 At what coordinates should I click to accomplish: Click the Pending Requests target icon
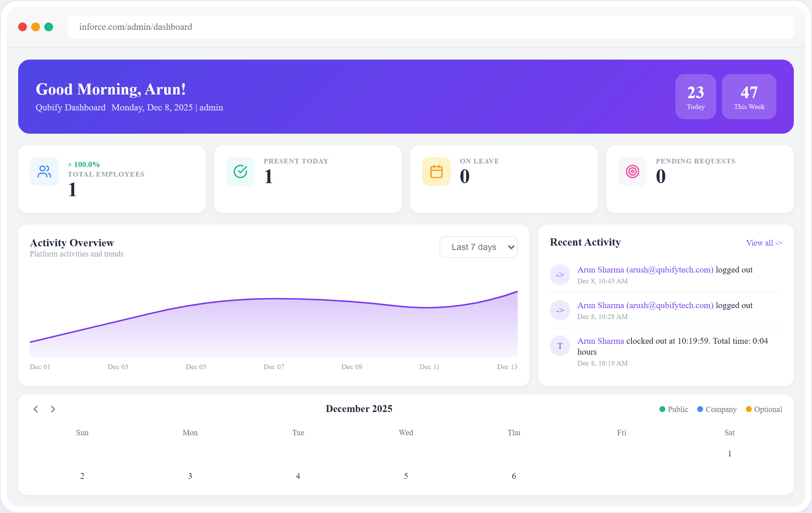[x=633, y=171]
